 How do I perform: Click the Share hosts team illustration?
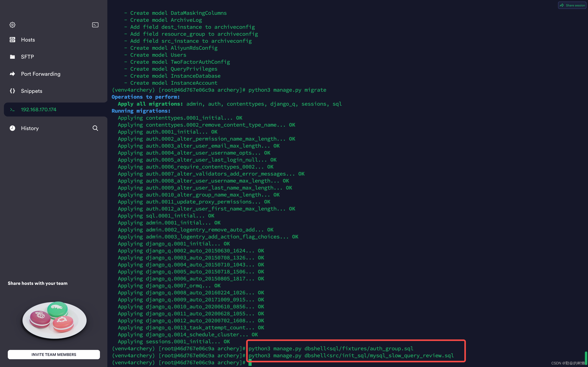pyautogui.click(x=53, y=320)
